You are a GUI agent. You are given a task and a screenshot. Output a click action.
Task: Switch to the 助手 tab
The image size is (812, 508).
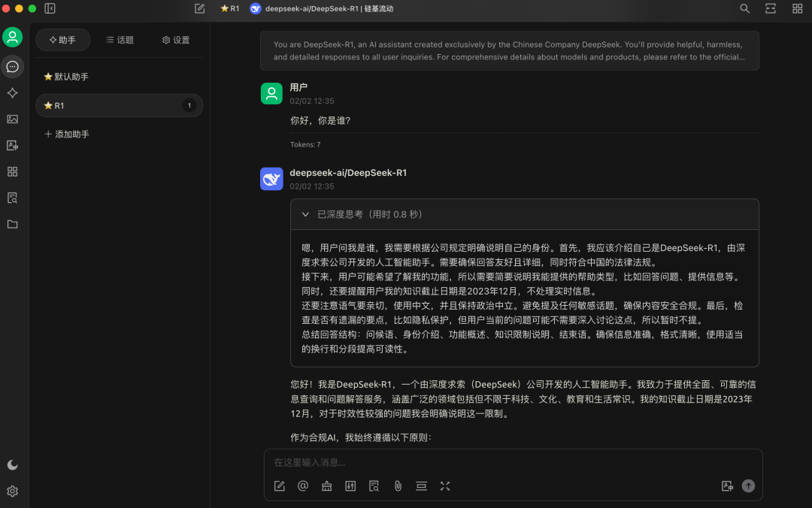[62, 40]
